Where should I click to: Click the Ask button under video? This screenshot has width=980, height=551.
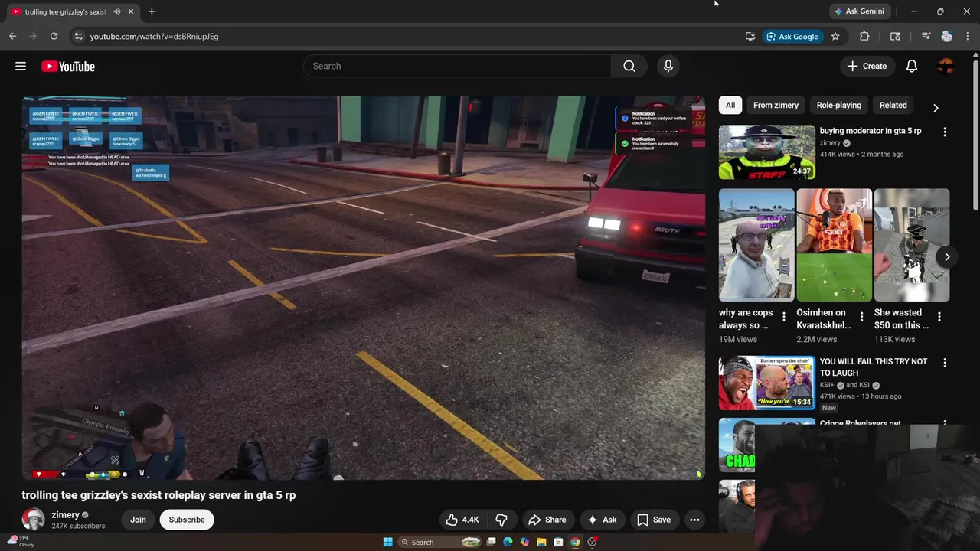pyautogui.click(x=602, y=520)
